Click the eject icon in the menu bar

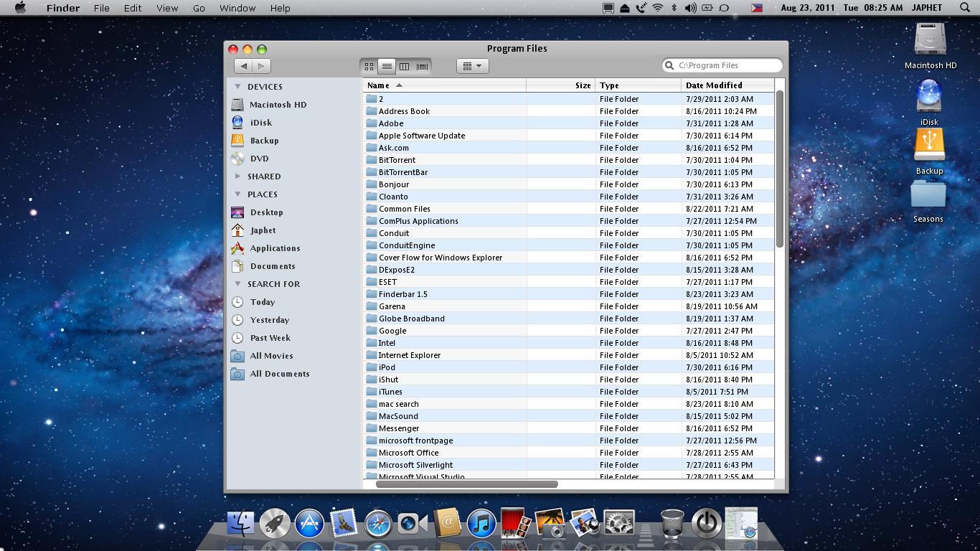click(x=624, y=8)
